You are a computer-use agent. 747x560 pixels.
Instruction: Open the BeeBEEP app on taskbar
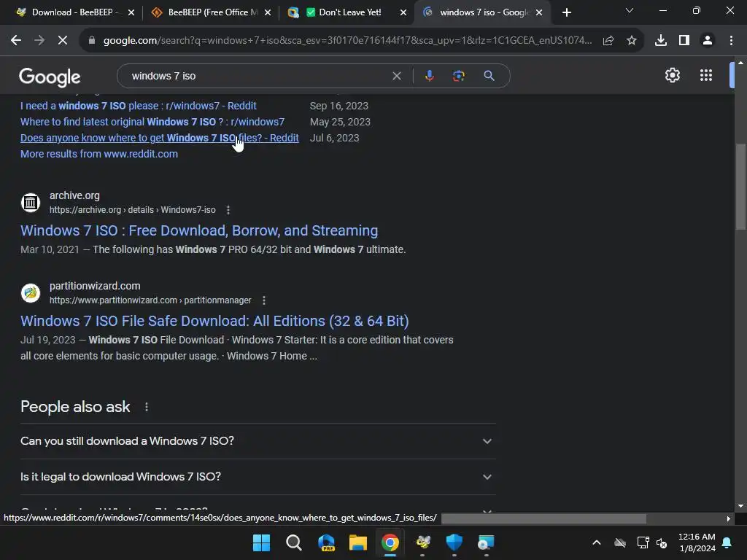[x=422, y=542]
